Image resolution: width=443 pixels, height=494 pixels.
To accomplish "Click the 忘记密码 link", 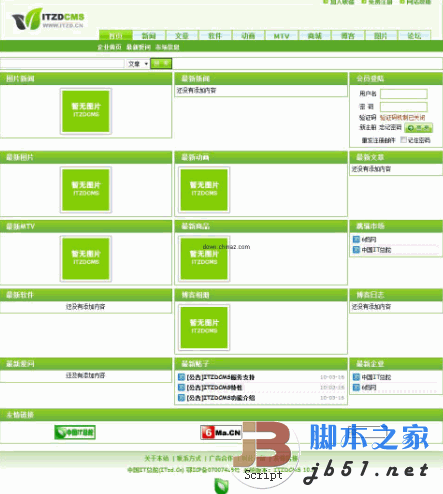I will point(390,127).
